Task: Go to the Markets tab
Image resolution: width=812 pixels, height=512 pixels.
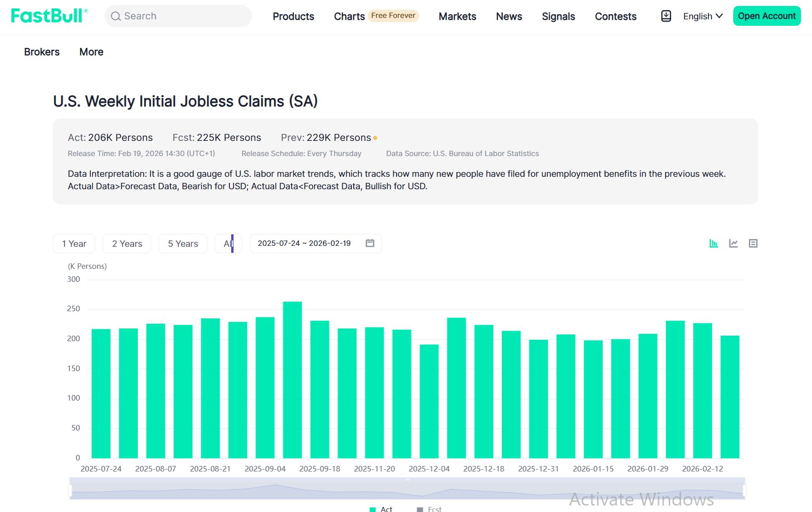Action: coord(457,17)
